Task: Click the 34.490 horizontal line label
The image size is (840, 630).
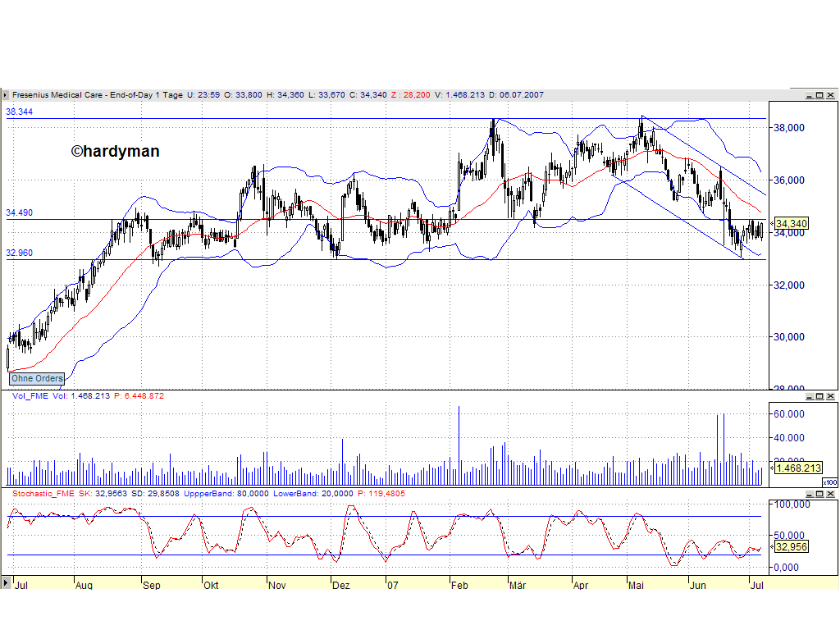Action: (18, 212)
